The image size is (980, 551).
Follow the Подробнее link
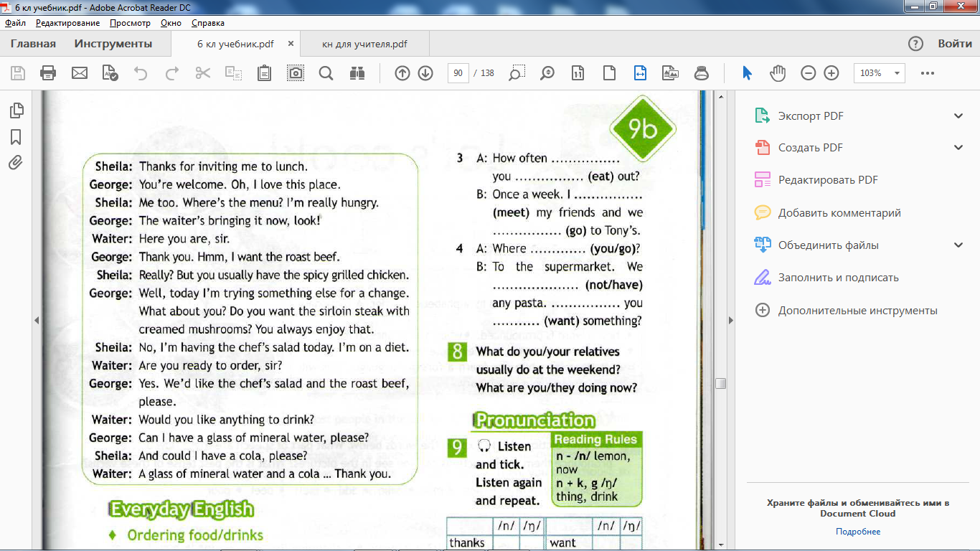(x=857, y=532)
